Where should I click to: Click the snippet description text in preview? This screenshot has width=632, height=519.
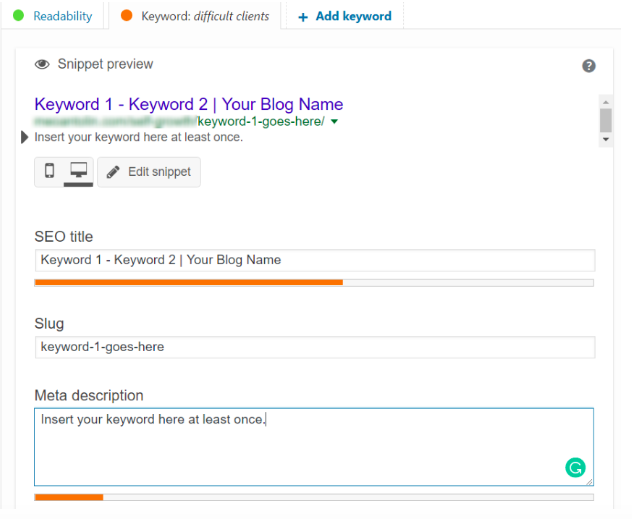tap(141, 139)
